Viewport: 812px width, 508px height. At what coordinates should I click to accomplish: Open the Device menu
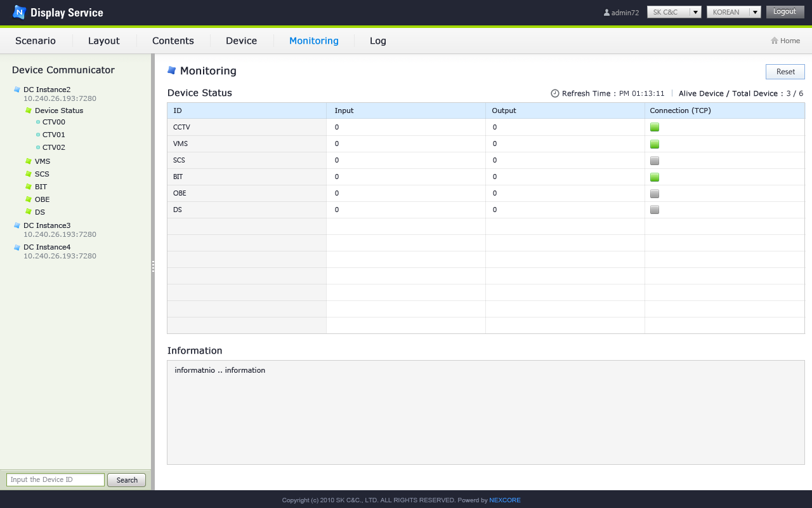[x=242, y=41]
